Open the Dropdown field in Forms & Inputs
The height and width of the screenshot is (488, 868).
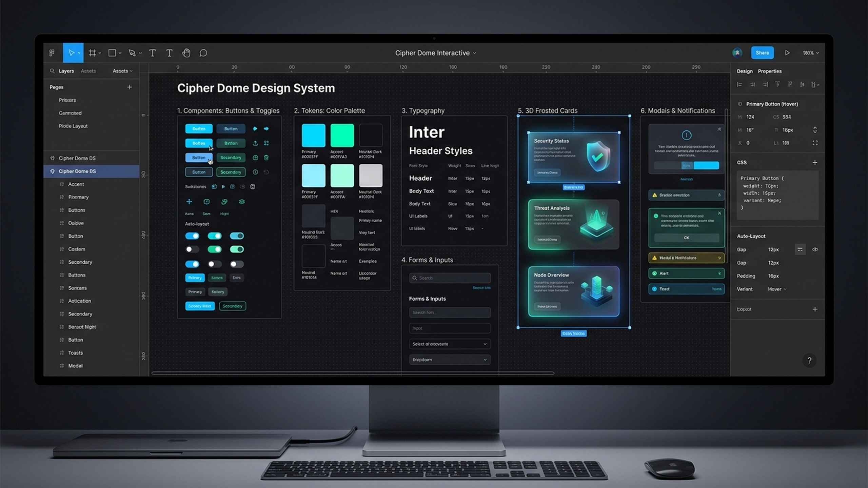450,360
